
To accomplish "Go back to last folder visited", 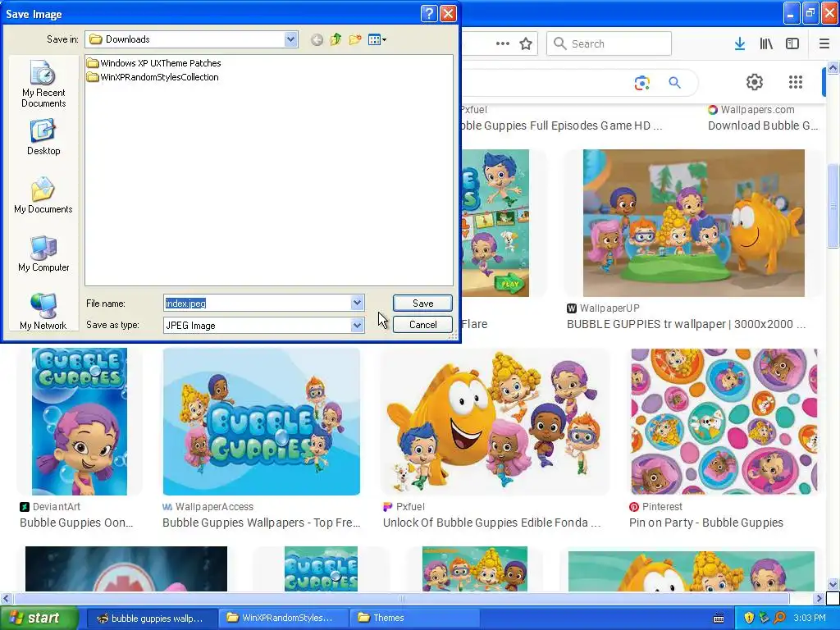I will [x=317, y=39].
